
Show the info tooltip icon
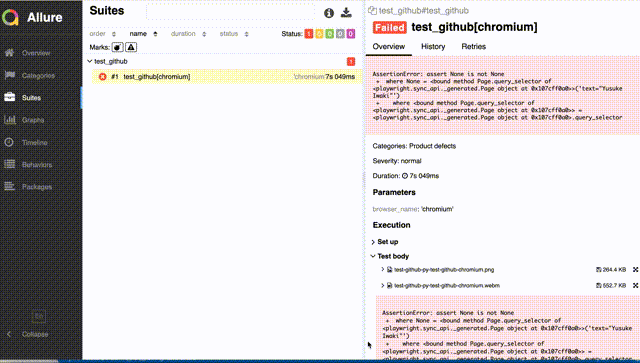pos(329,13)
